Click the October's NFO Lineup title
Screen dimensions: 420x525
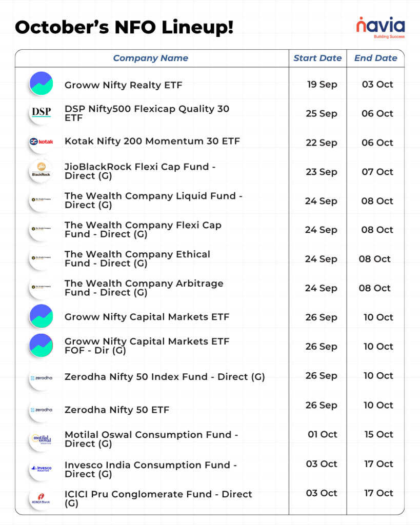click(x=124, y=28)
